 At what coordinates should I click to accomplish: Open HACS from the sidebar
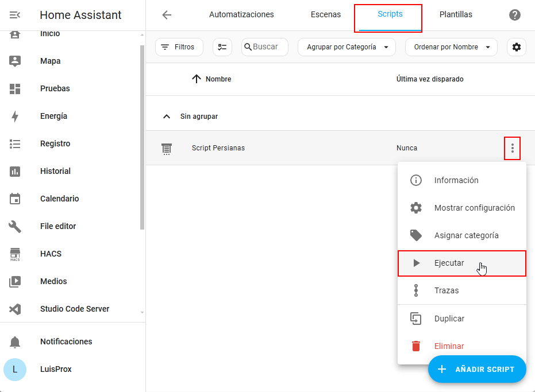tap(51, 254)
